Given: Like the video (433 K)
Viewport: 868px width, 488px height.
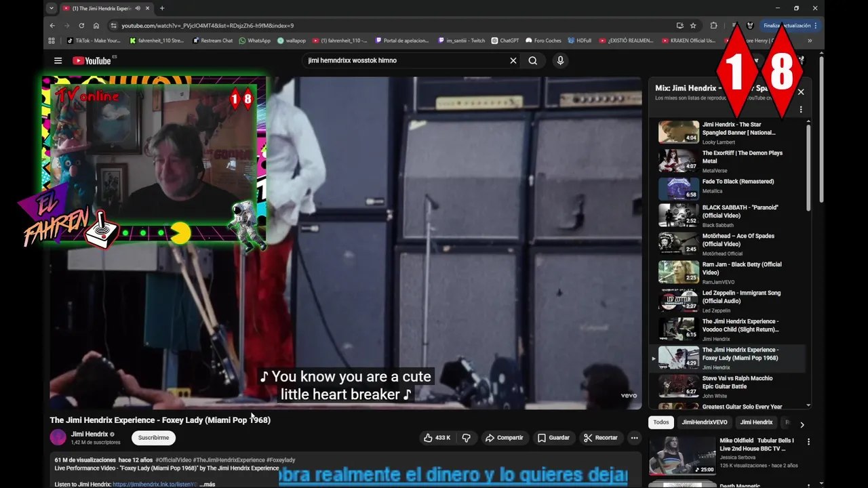Looking at the screenshot, I should click(x=437, y=438).
